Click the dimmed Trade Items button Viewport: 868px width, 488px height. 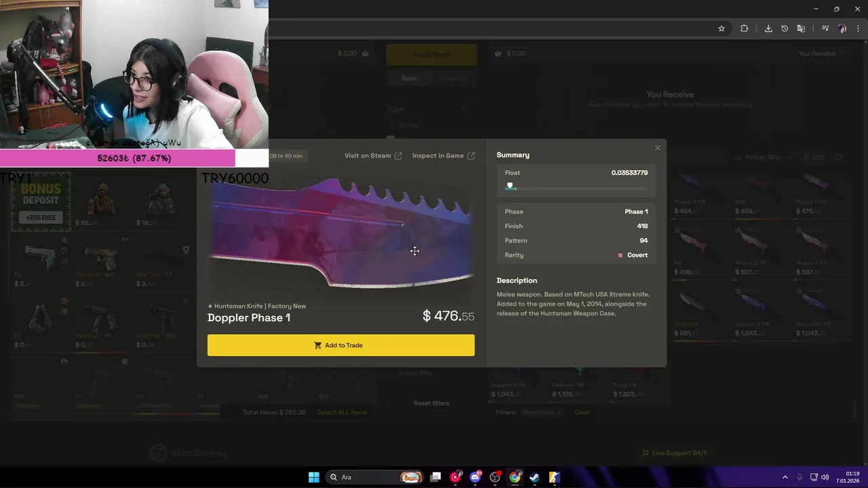click(x=431, y=55)
